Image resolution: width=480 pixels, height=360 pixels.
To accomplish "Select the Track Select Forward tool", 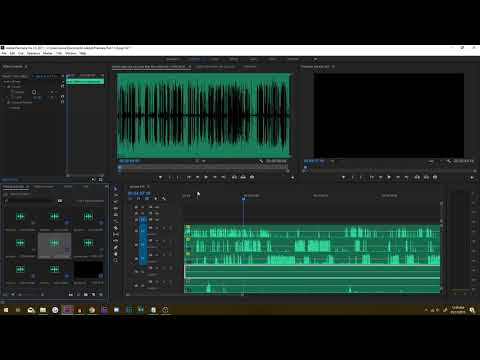I will 116,195.
